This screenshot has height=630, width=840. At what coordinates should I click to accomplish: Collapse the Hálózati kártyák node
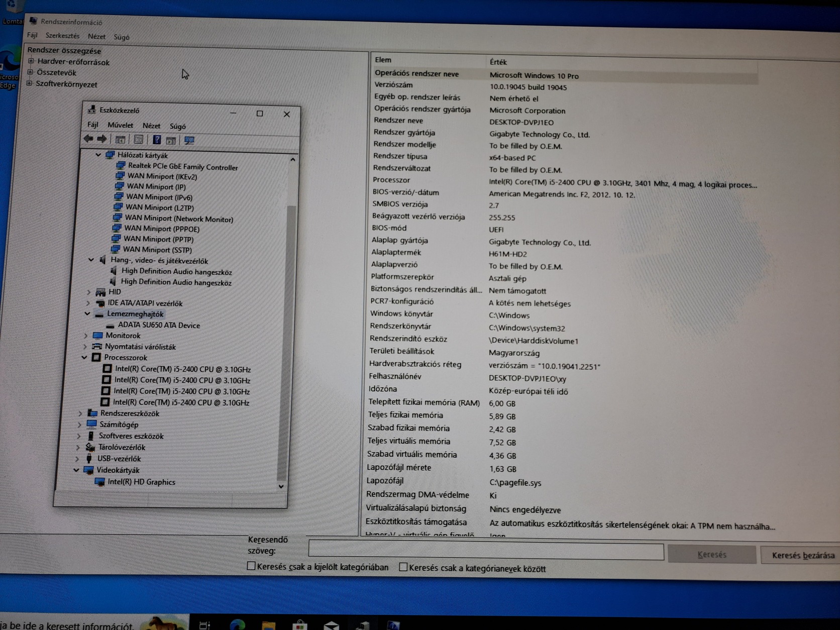tap(98, 155)
